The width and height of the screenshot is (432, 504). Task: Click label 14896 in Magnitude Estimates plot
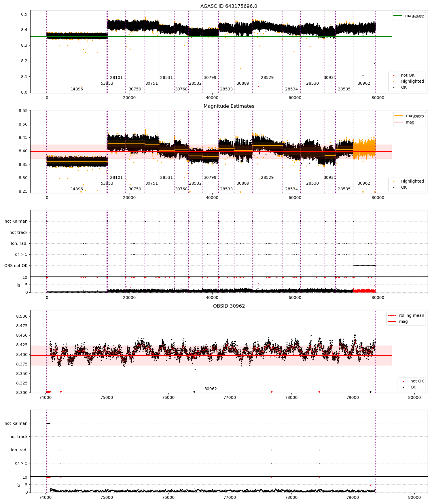tap(77, 189)
